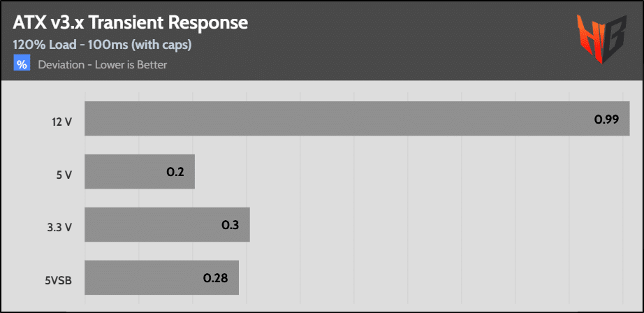Image resolution: width=644 pixels, height=313 pixels.
Task: Click the 3.3 V axis label
Action: tap(61, 228)
